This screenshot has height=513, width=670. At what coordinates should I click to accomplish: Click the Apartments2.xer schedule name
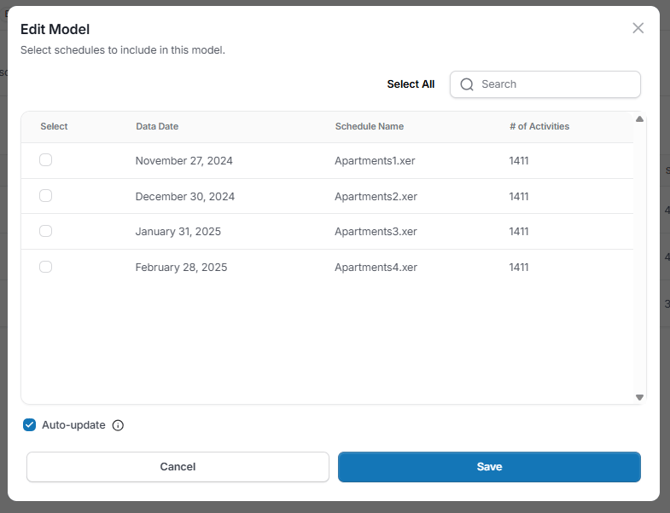pos(376,196)
